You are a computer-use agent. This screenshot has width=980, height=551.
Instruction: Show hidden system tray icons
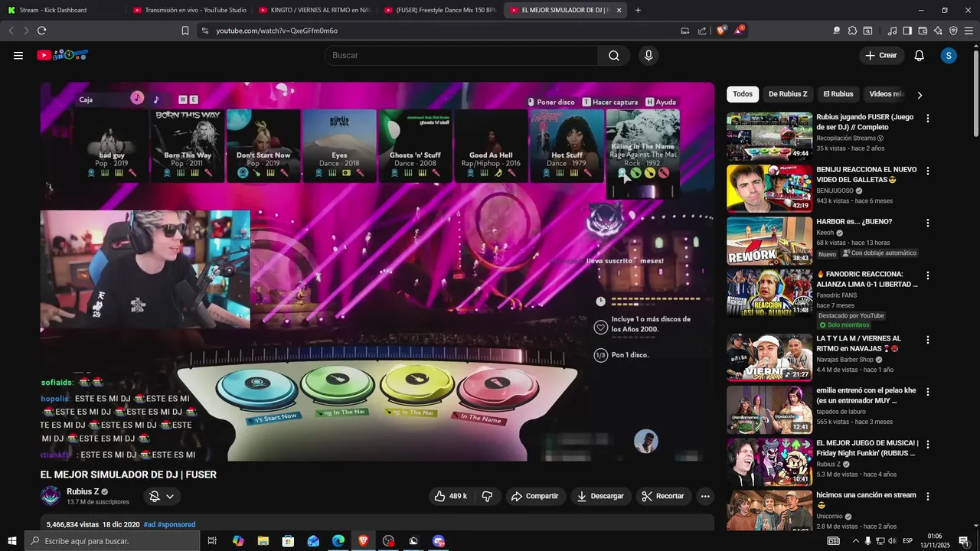[854, 541]
